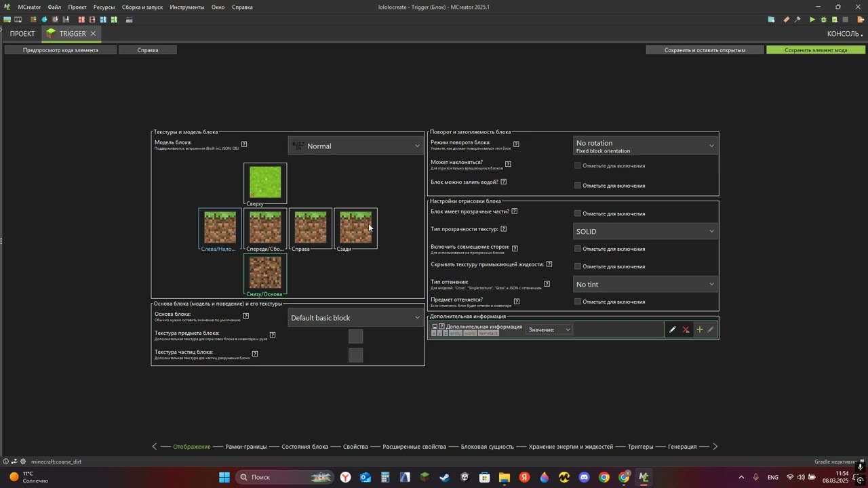This screenshot has width=868, height=488.
Task: Click Справка button below tabs
Action: tap(148, 49)
